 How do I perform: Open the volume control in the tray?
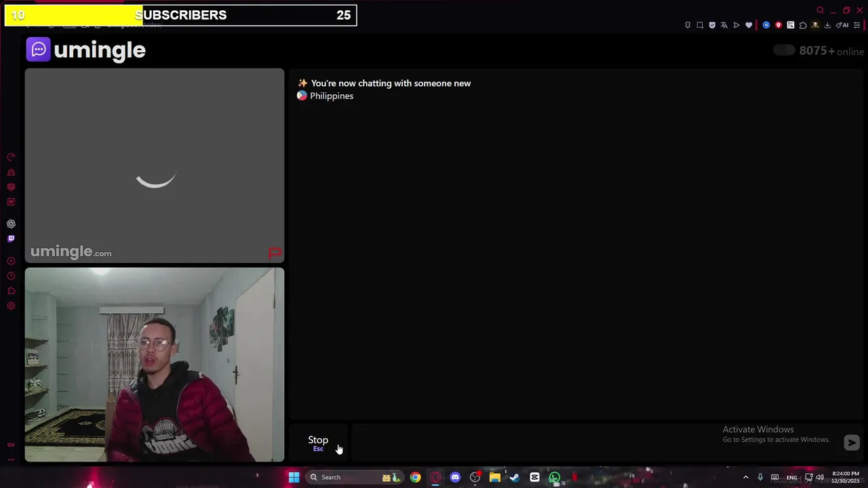(x=820, y=477)
